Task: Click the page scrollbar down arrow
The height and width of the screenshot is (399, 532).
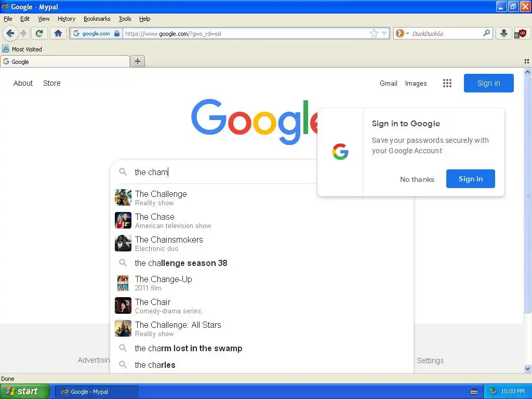Action: [527, 369]
